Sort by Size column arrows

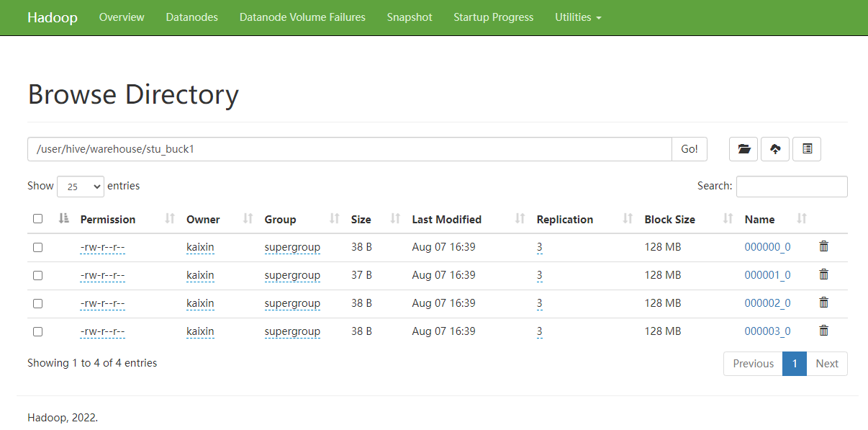[x=395, y=219]
